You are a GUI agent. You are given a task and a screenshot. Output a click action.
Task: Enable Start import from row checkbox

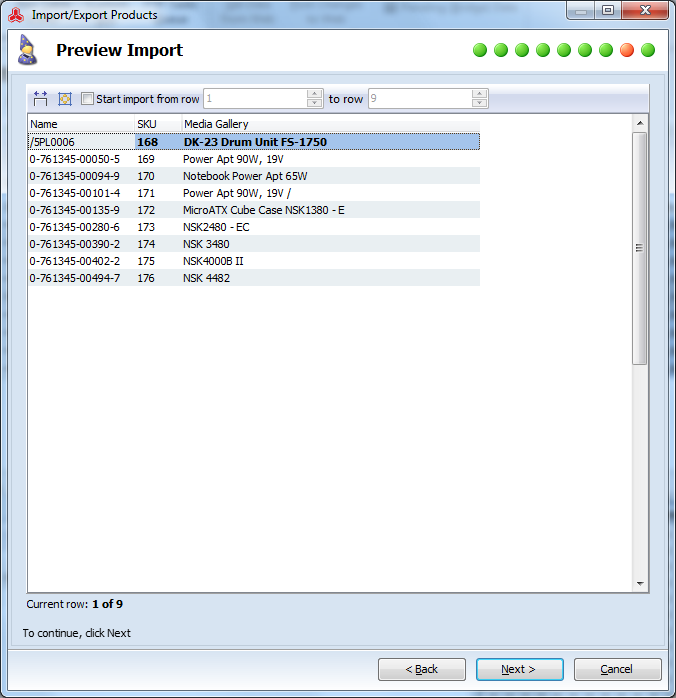click(x=87, y=98)
